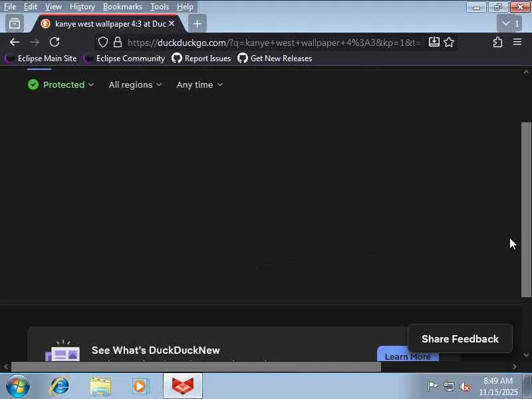Open the Edit menu

pos(30,7)
